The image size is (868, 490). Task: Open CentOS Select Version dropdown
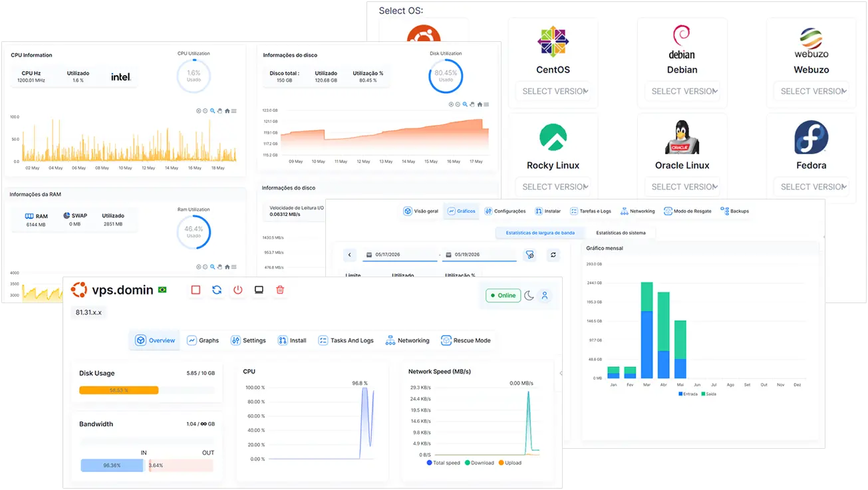point(553,91)
